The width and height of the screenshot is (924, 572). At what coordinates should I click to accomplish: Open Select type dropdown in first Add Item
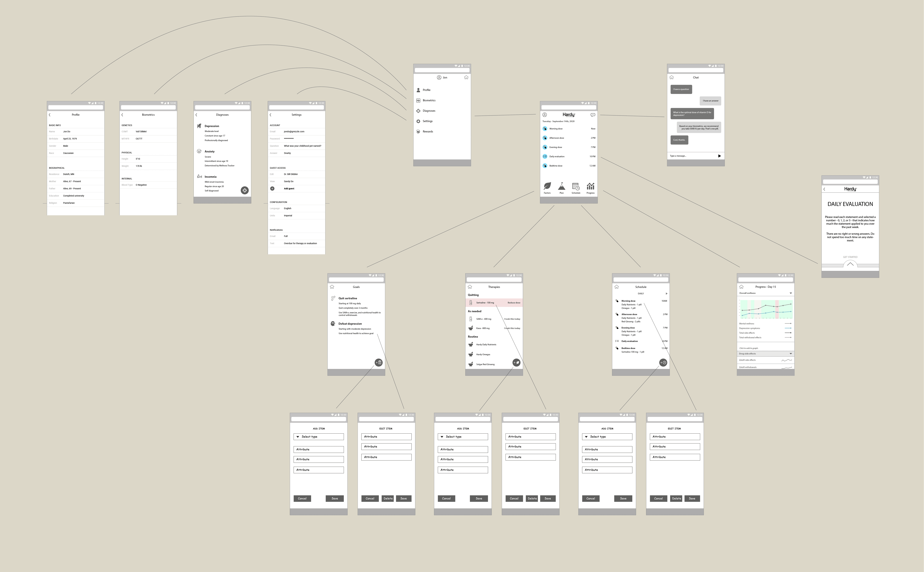(318, 437)
